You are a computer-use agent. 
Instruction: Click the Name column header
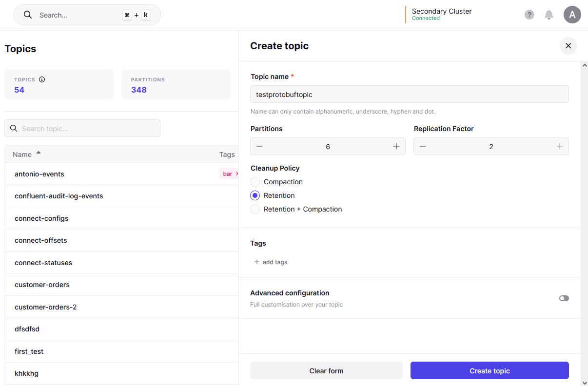tap(22, 154)
